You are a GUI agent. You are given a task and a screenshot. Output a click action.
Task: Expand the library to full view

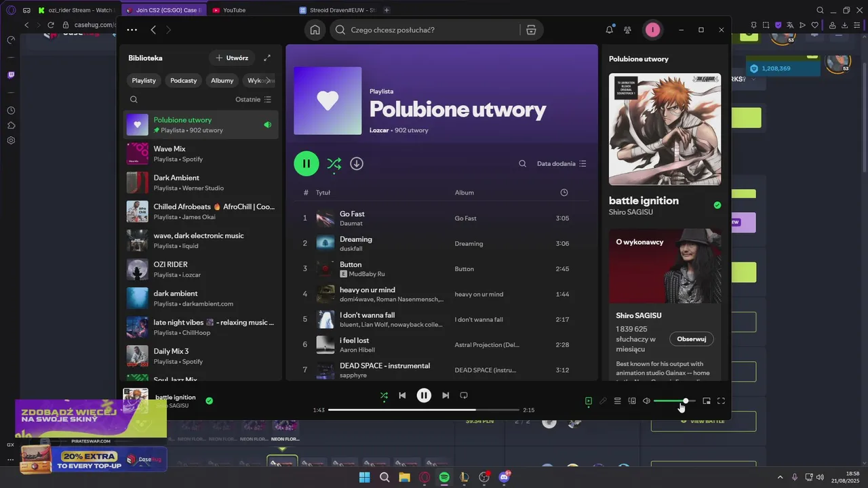pyautogui.click(x=267, y=58)
